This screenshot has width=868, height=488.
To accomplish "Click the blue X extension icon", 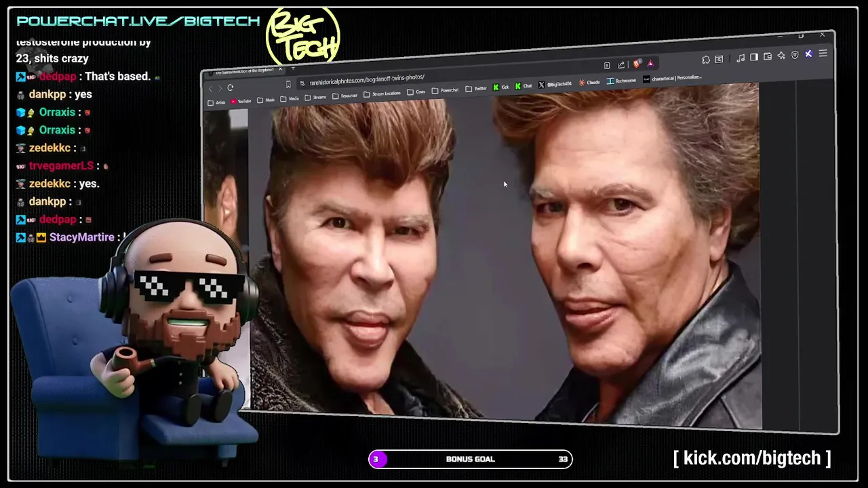I will (x=808, y=54).
